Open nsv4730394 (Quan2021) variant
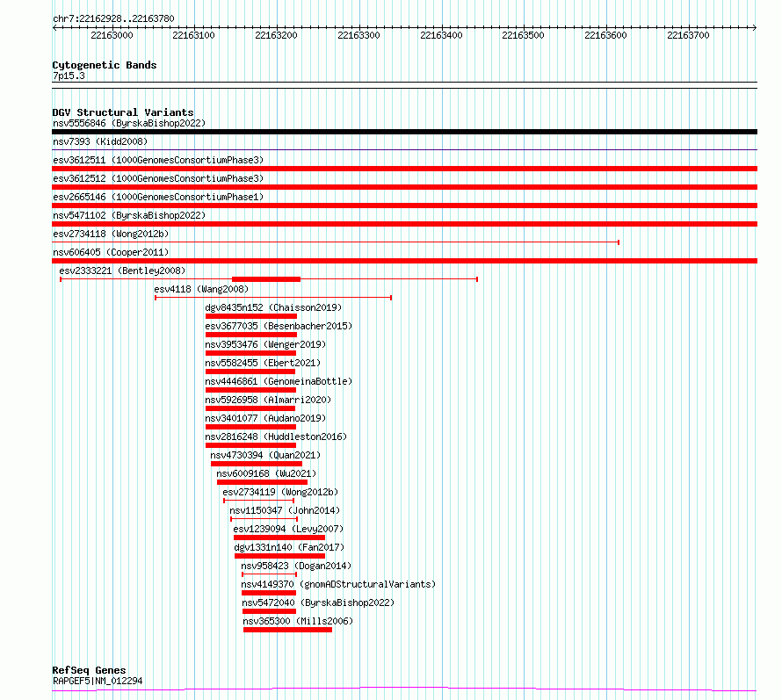 pos(265,455)
